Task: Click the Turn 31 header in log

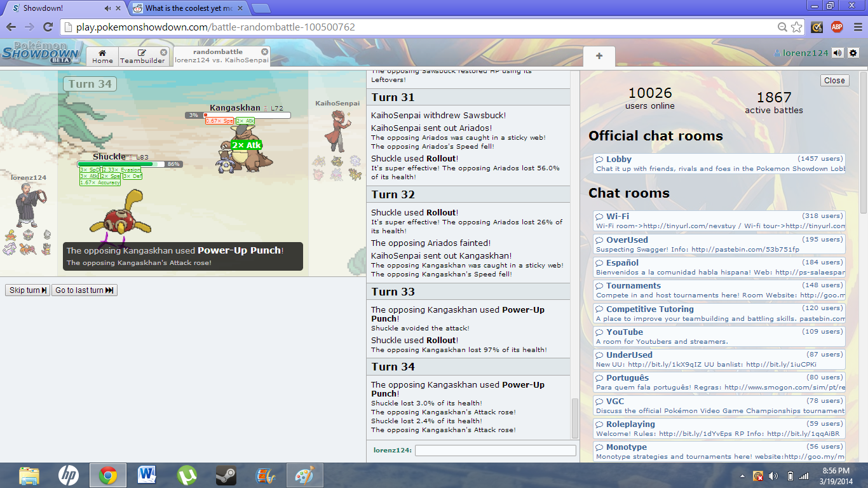Action: [468, 97]
